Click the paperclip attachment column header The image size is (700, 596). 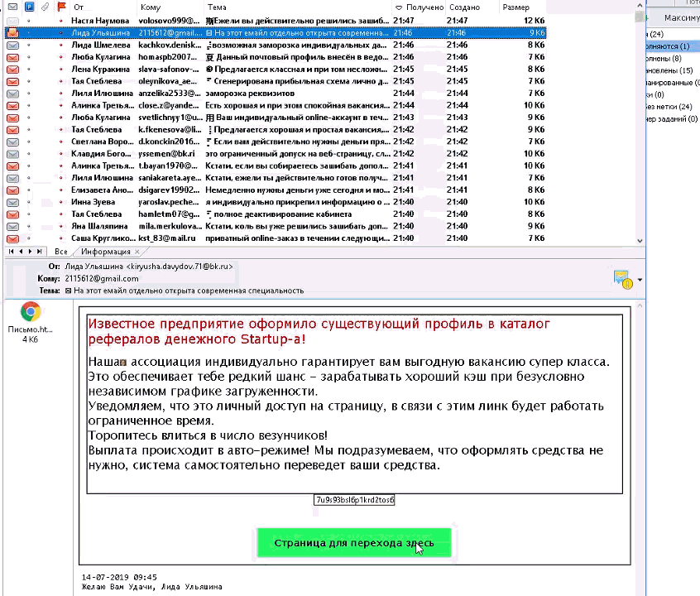click(x=45, y=7)
